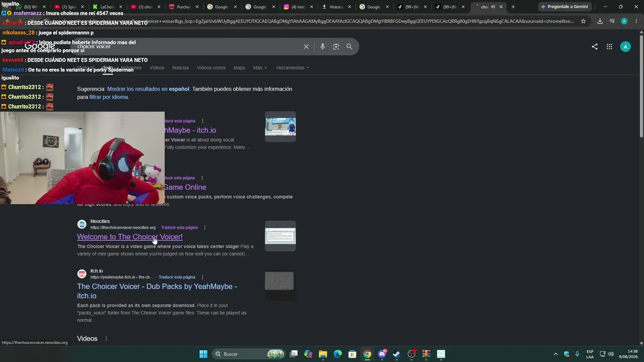Open WinRAR from the taskbar
644x362 pixels.
(426, 354)
